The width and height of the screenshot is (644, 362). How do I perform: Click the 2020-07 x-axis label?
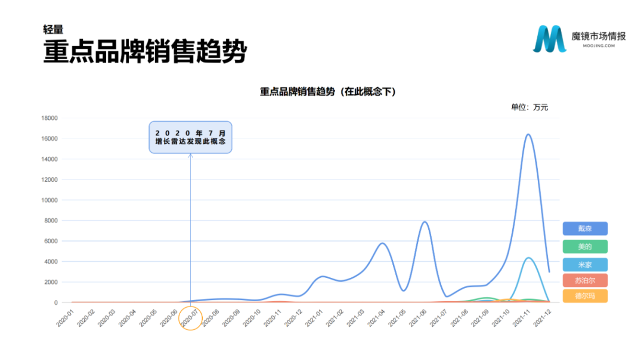pos(190,318)
